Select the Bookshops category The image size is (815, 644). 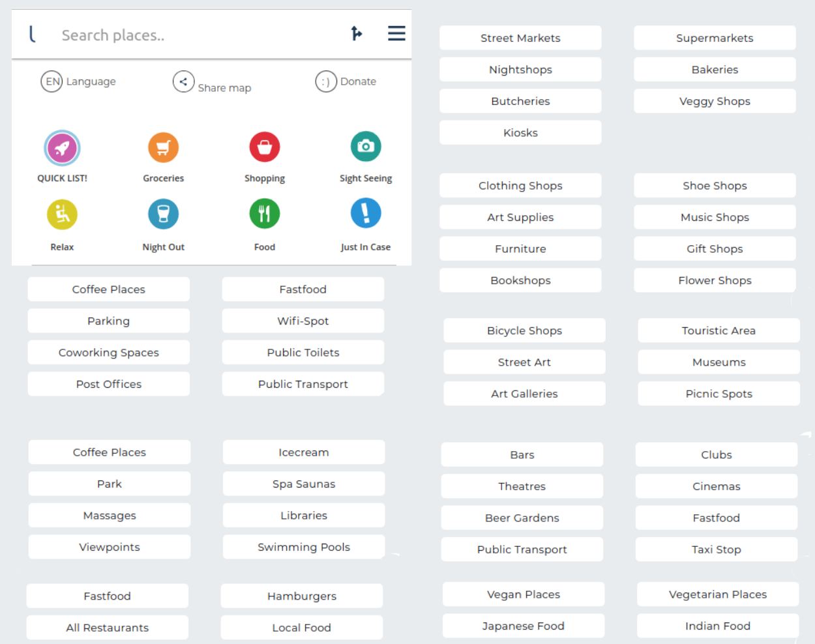pos(520,280)
